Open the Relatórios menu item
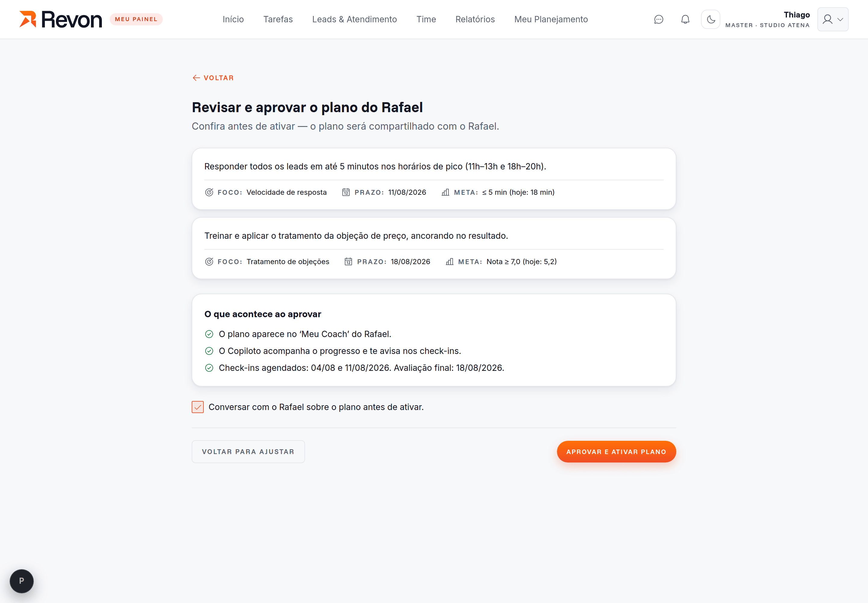This screenshot has height=603, width=868. pos(475,19)
